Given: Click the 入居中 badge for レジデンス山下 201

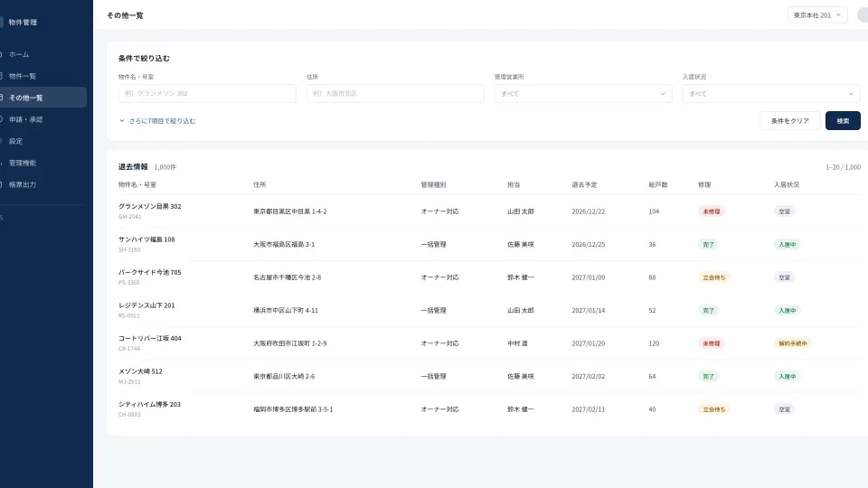Looking at the screenshot, I should tap(788, 310).
